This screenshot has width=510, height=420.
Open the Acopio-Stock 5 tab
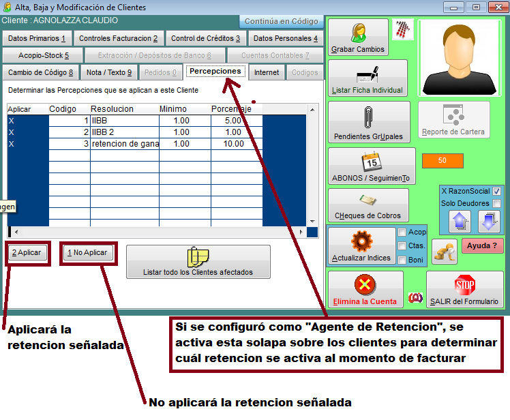tap(42, 55)
